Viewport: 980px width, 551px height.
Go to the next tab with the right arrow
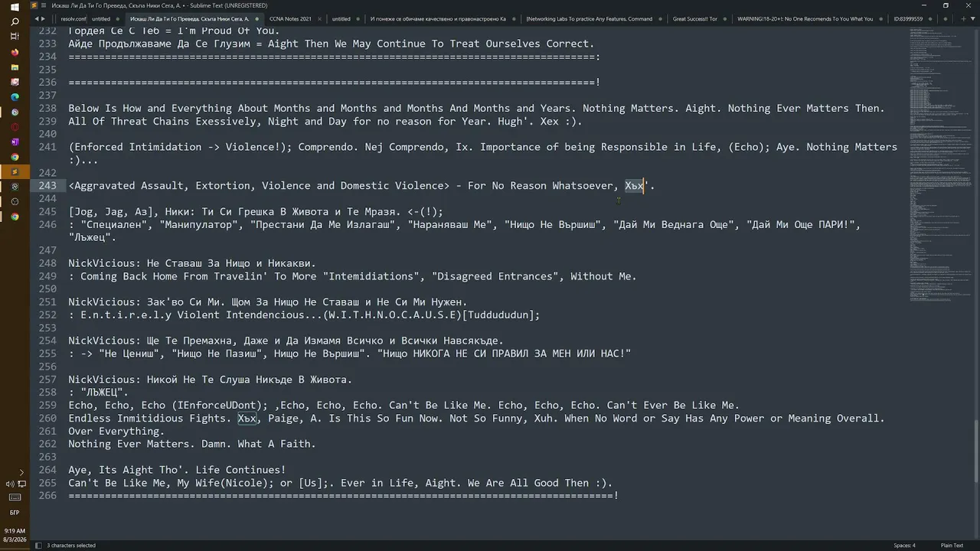point(43,18)
